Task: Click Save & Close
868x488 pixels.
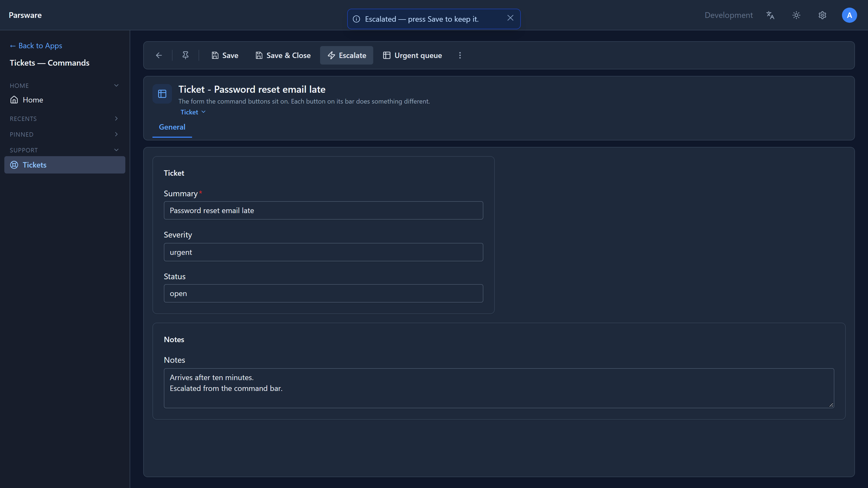Action: 283,55
